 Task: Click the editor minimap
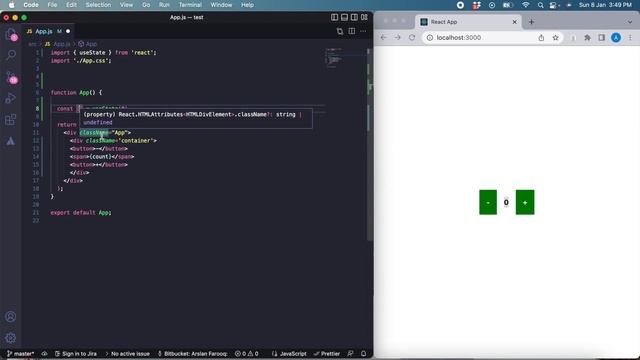coord(345,57)
